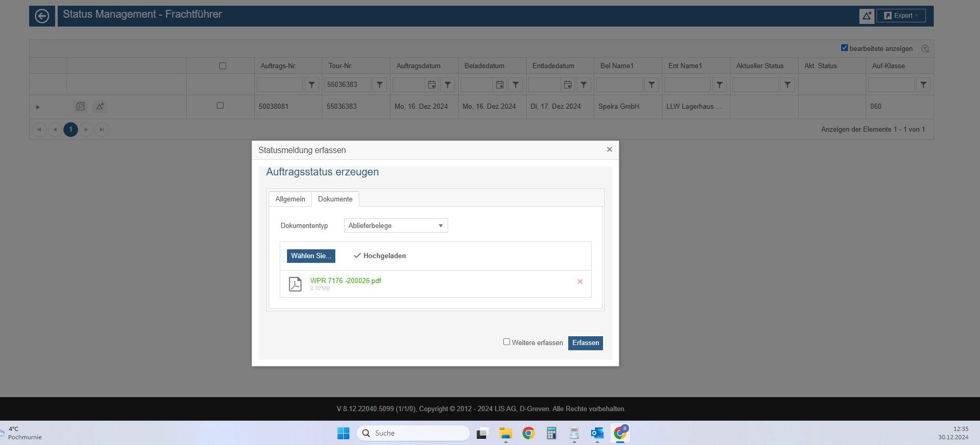The height and width of the screenshot is (445, 980).
Task: Open the weather widget showing 4°C
Action: pyautogui.click(x=22, y=433)
